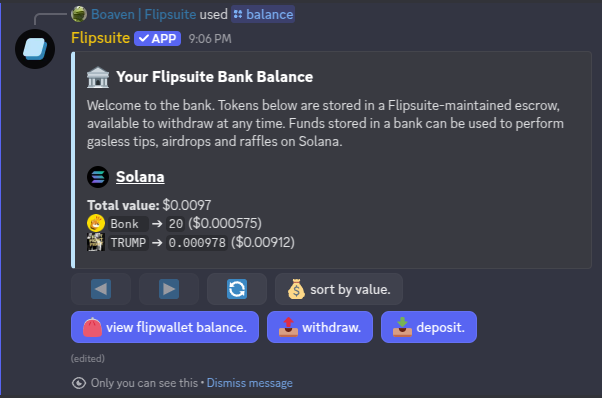Open the Flipsuite bot avatar
The width and height of the screenshot is (602, 398).
click(x=35, y=49)
